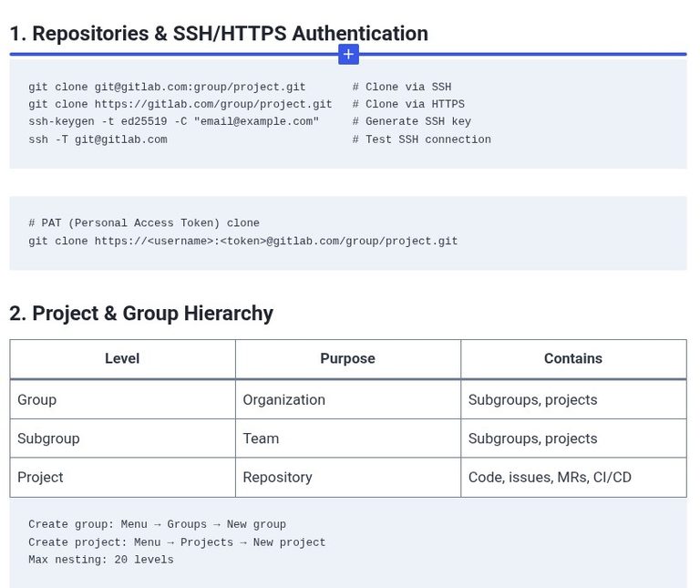Select the heading "2. Project & Group Hierarchy"
The image size is (700, 588).
tap(141, 314)
